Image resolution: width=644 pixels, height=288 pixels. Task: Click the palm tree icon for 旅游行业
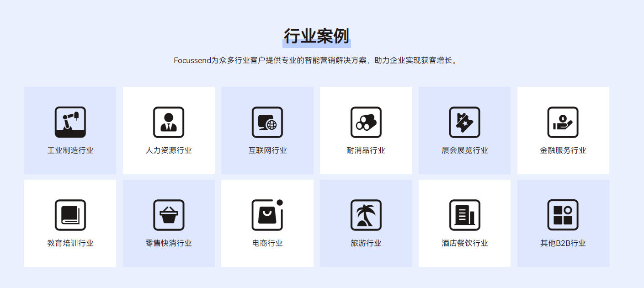pos(366,215)
